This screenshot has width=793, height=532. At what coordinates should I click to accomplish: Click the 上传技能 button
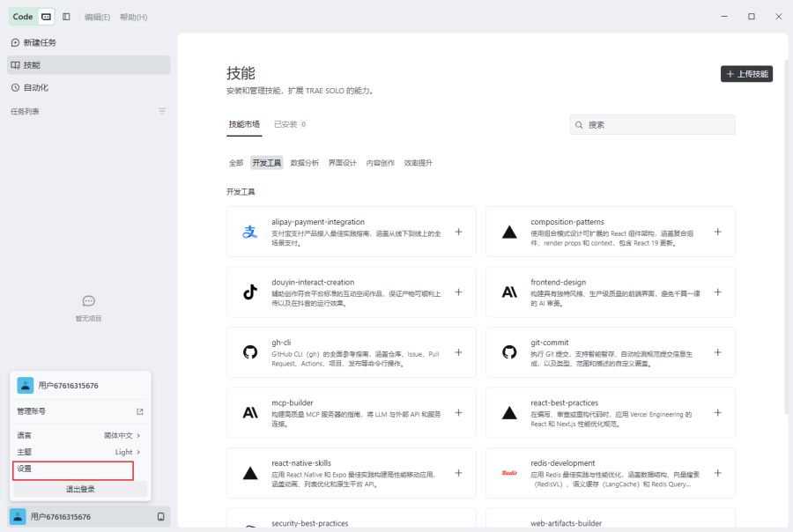(746, 74)
